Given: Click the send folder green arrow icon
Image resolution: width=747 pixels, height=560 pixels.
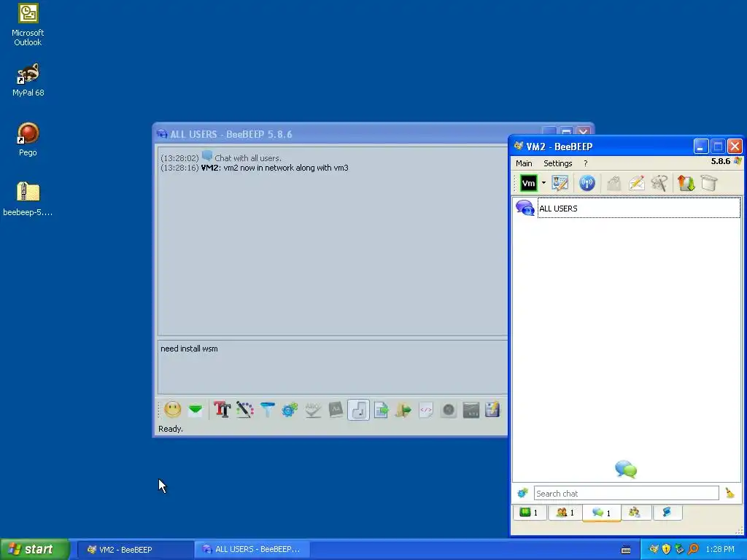Looking at the screenshot, I should [x=403, y=410].
